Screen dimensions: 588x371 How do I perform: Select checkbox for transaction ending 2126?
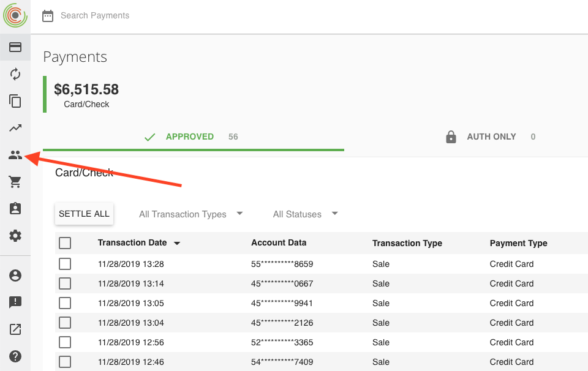65,323
